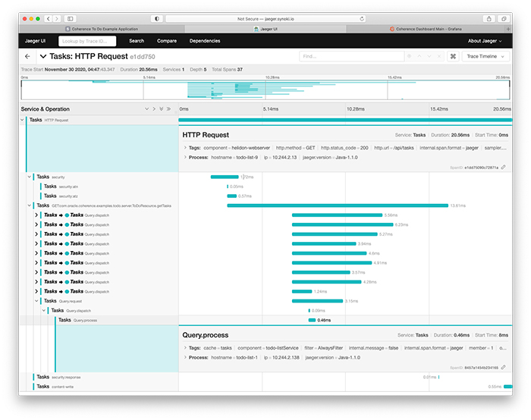Image resolution: width=531 pixels, height=420 pixels.
Task: Expand the Query.dispatch span with 5.56ms duration
Action: [x=36, y=215]
